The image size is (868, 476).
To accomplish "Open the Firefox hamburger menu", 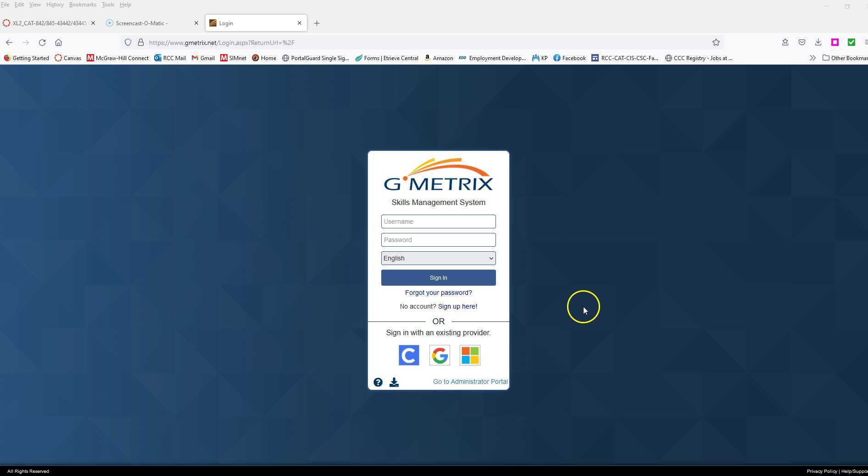I will (865, 42).
